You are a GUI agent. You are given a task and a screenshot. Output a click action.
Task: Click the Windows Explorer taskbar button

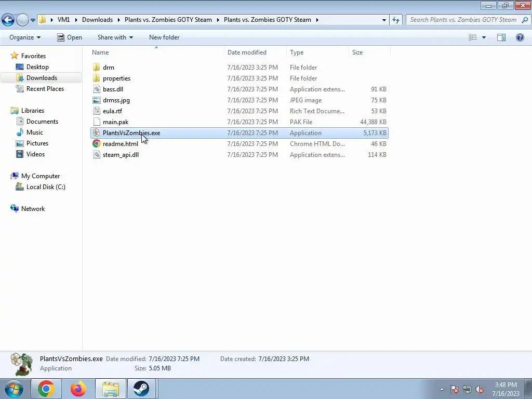[111, 389]
